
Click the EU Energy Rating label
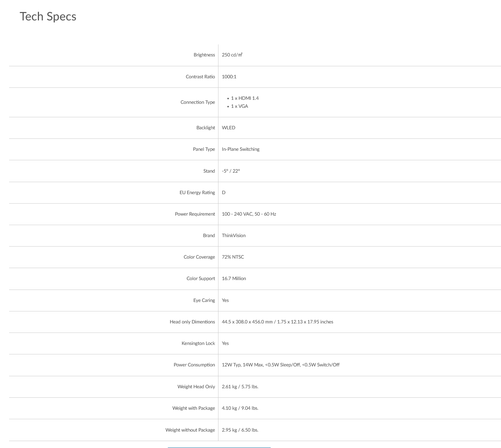(x=197, y=192)
